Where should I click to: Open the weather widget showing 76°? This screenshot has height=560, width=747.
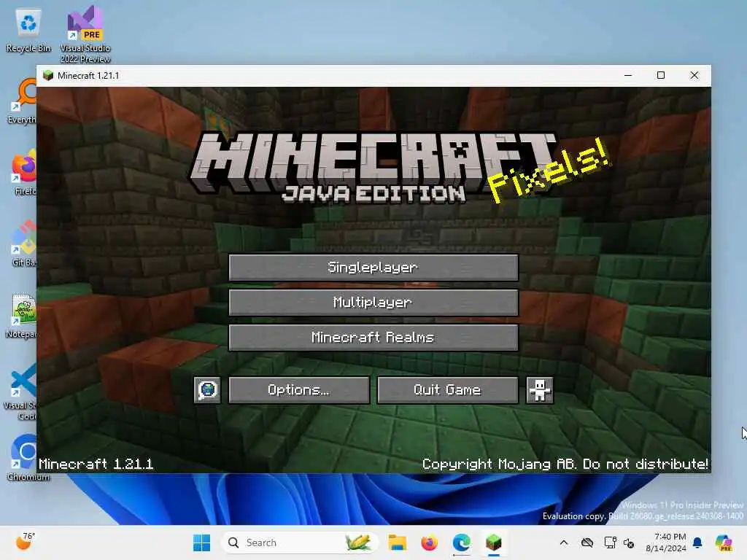click(x=26, y=542)
